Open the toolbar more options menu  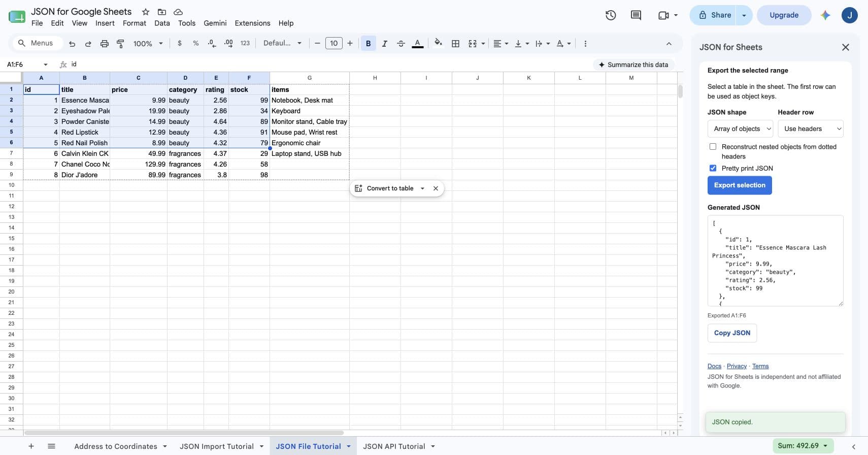pos(585,44)
